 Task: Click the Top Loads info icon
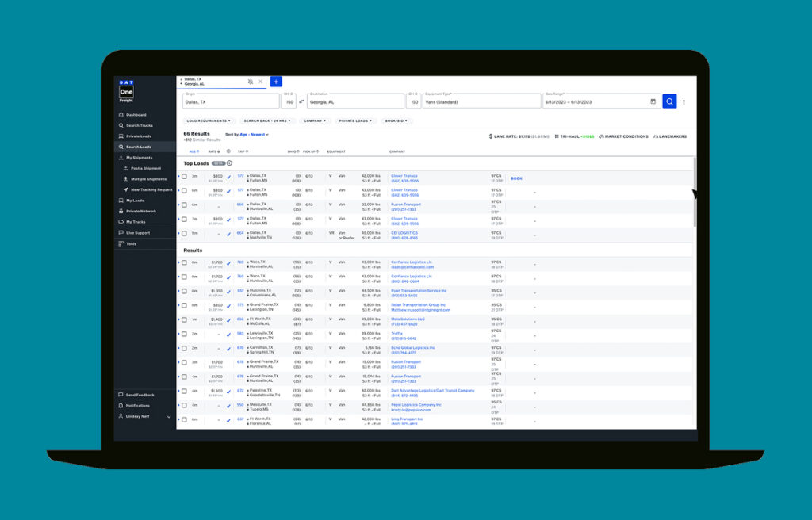[229, 163]
